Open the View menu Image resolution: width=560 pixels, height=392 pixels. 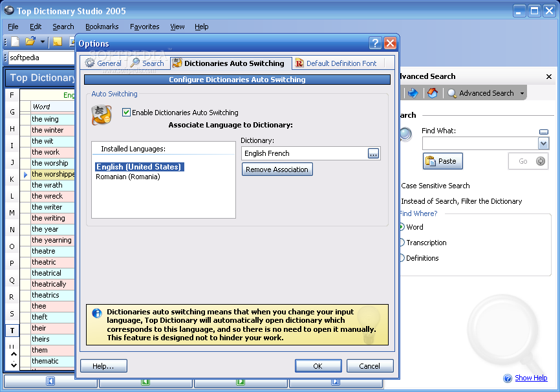(x=177, y=27)
